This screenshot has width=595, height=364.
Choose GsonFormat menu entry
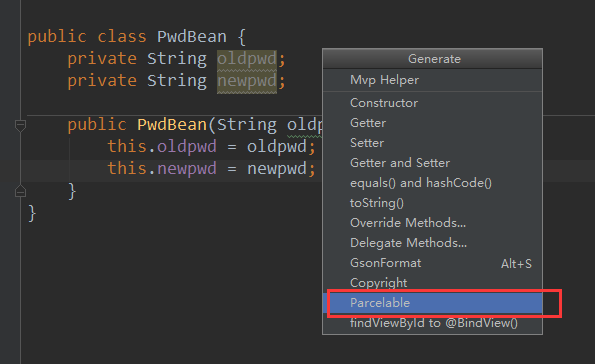[432, 263]
